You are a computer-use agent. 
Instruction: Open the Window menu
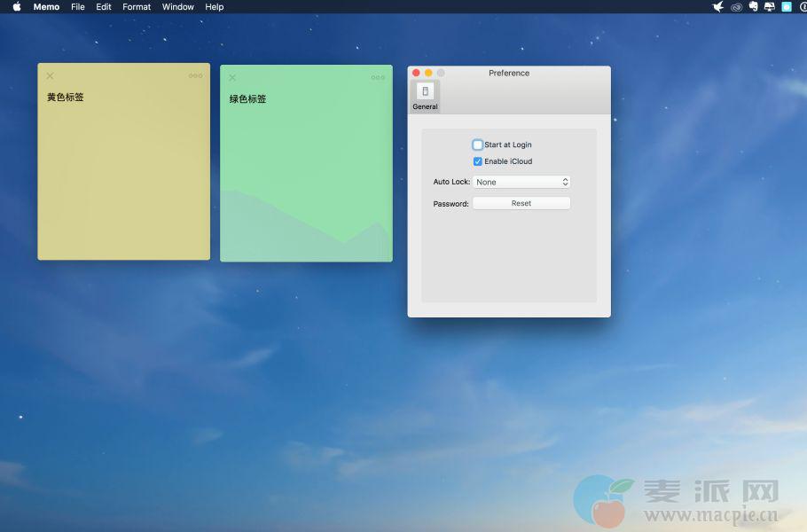click(x=178, y=7)
